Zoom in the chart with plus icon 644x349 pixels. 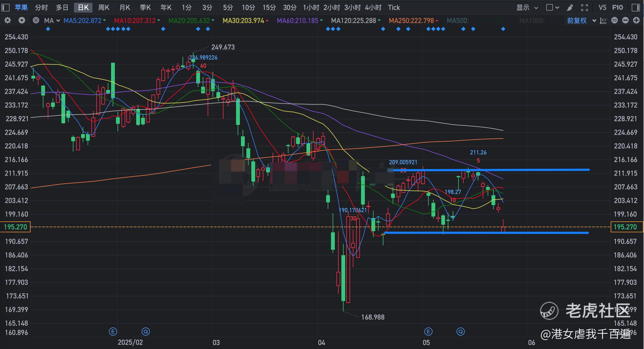(636, 20)
